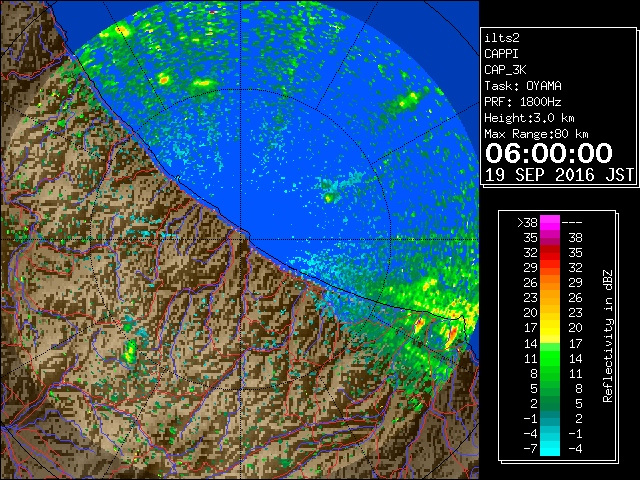Select the 'Task: OYAMA' line
Viewport: 640px width, 480px height.
pos(523,86)
